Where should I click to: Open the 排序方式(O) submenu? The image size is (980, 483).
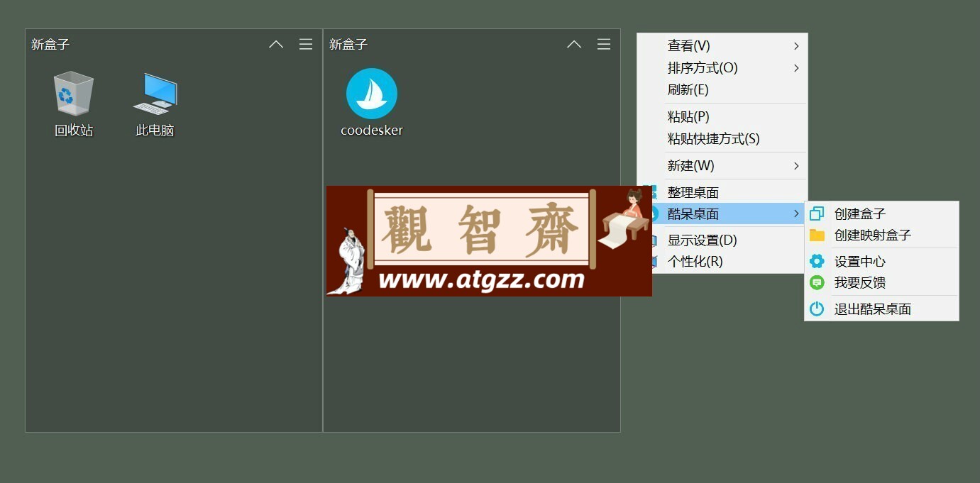(722, 68)
